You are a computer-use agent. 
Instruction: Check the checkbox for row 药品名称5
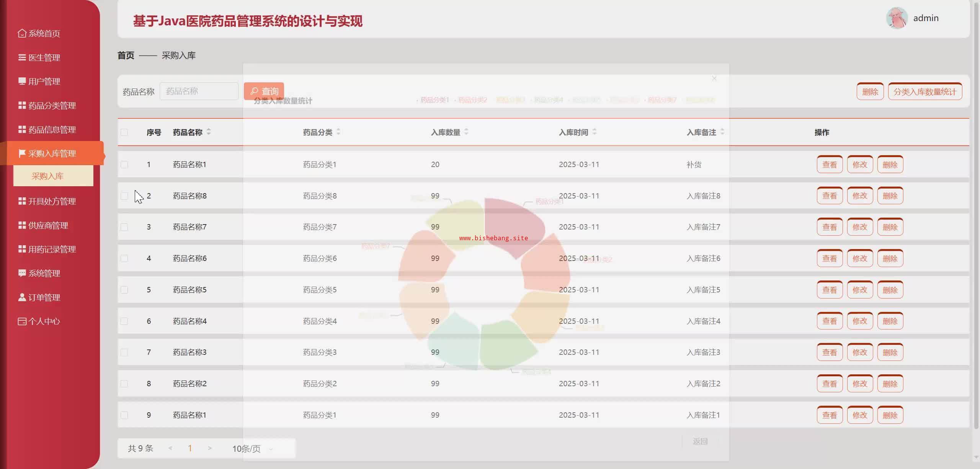click(124, 290)
